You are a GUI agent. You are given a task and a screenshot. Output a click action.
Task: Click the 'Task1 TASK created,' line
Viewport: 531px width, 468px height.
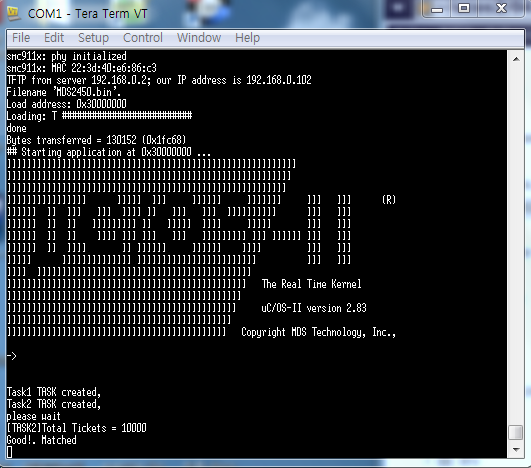54,392
